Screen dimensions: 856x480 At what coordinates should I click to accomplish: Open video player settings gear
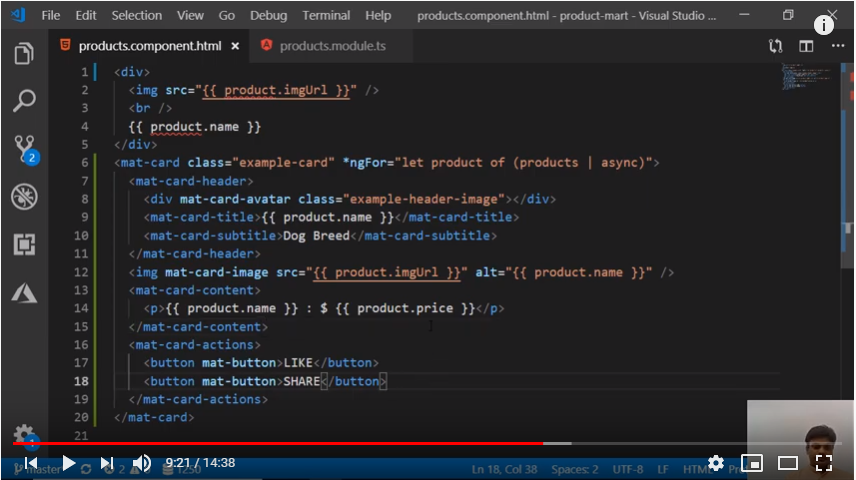click(x=716, y=463)
